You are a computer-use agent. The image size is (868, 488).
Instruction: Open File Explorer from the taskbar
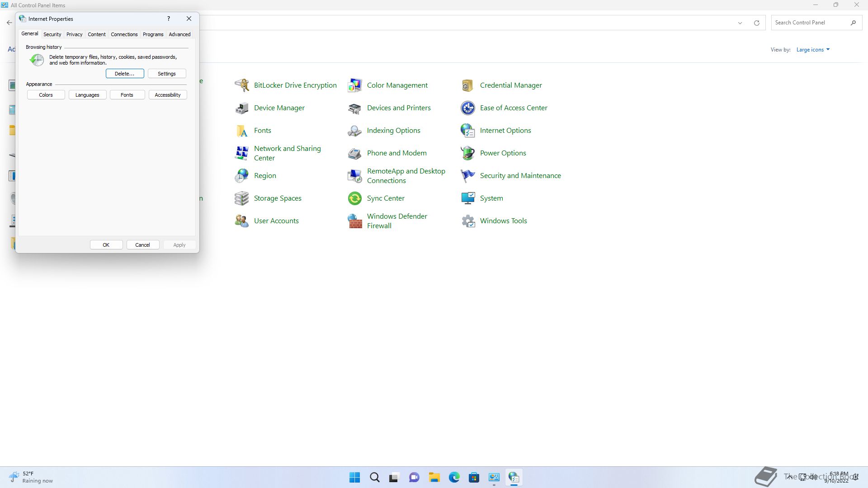(434, 477)
